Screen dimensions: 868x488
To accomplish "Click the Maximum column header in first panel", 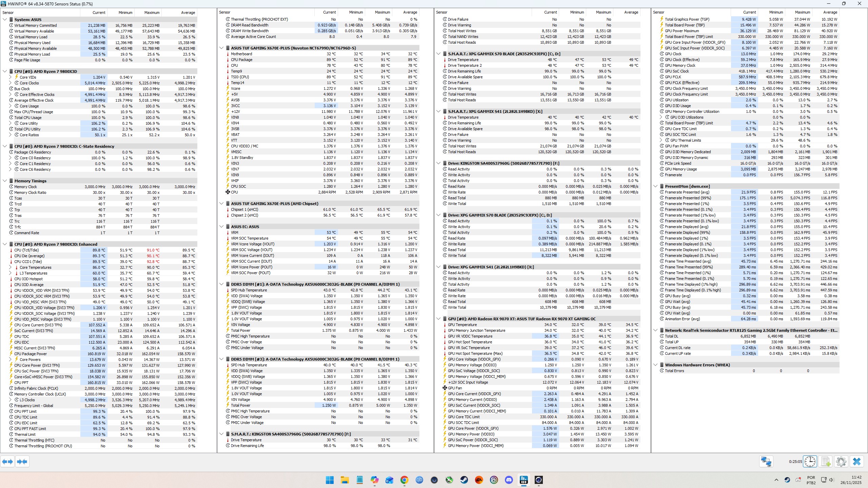I will [152, 13].
